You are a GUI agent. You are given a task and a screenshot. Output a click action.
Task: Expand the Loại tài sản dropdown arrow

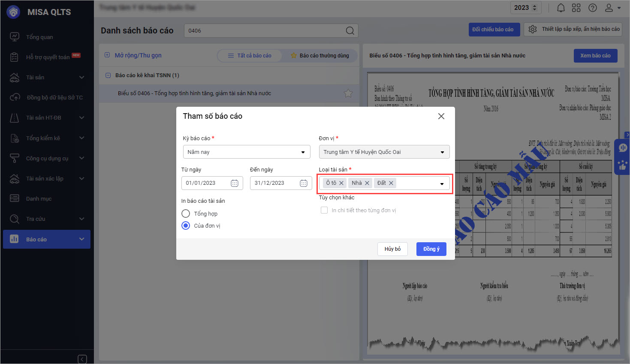tap(442, 184)
